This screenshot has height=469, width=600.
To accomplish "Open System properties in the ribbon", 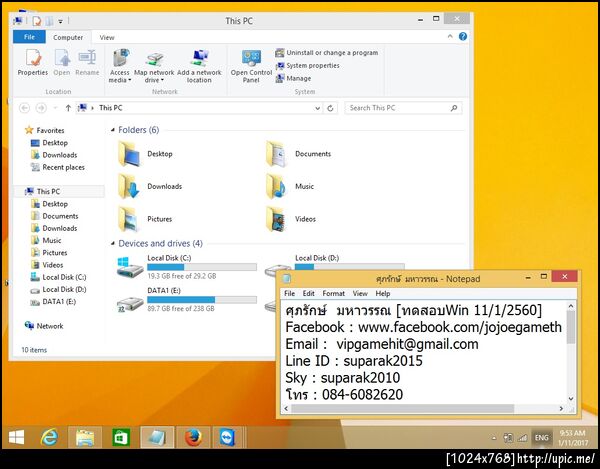I will 308,65.
